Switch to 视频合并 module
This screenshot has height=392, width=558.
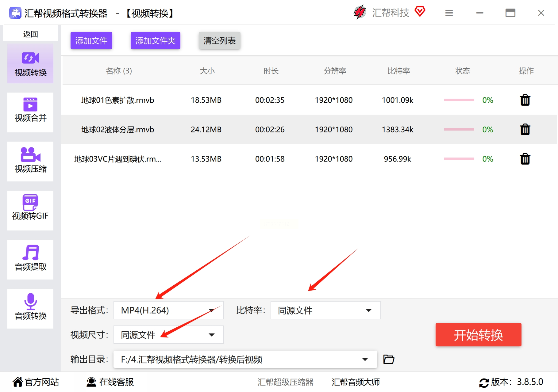click(x=30, y=112)
